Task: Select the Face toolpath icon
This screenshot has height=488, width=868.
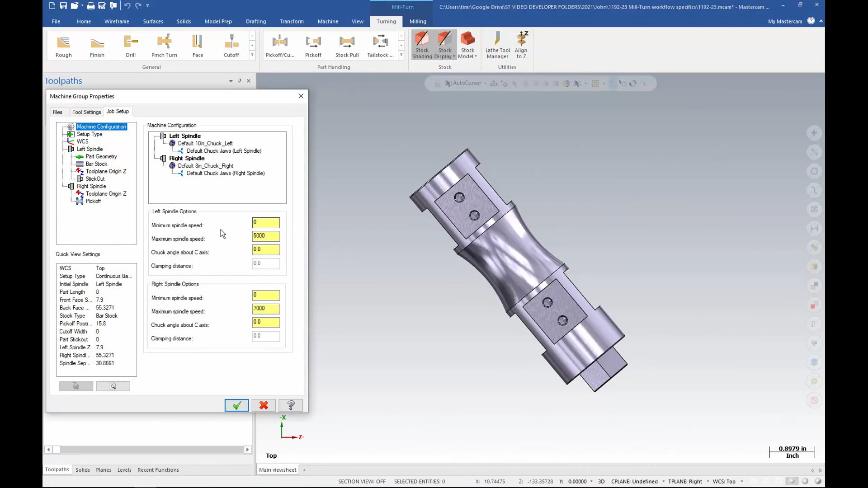Action: (198, 46)
